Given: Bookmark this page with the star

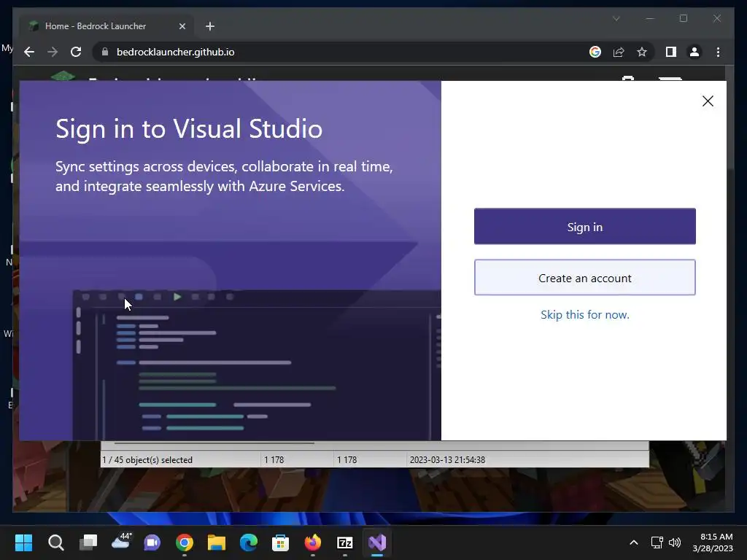Looking at the screenshot, I should (642, 52).
